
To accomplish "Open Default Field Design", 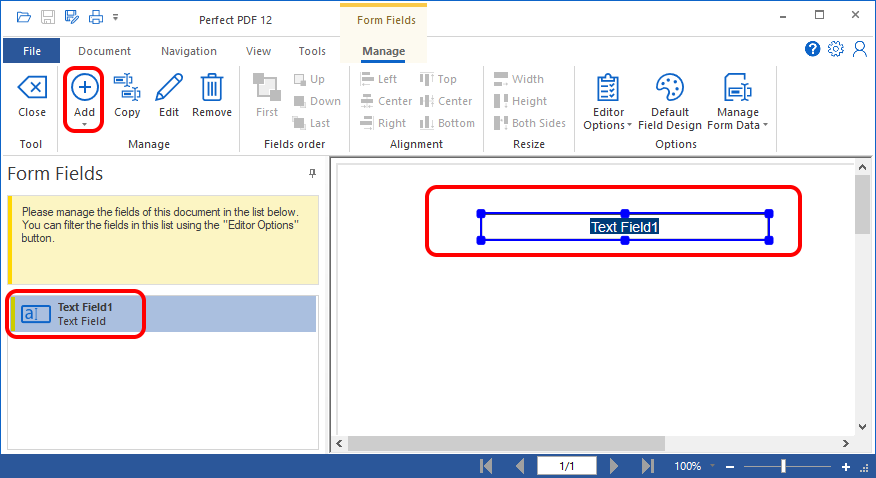I will (x=670, y=102).
